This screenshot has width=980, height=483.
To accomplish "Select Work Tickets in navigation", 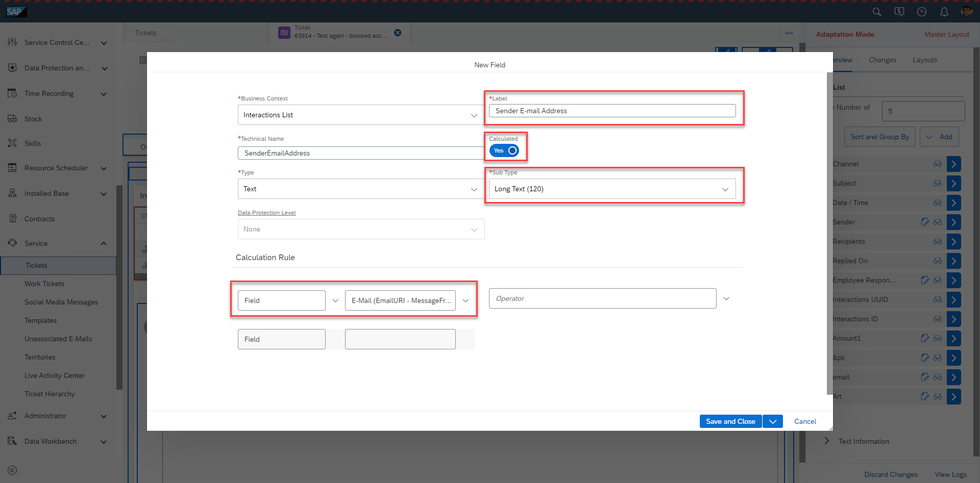I will [x=44, y=284].
